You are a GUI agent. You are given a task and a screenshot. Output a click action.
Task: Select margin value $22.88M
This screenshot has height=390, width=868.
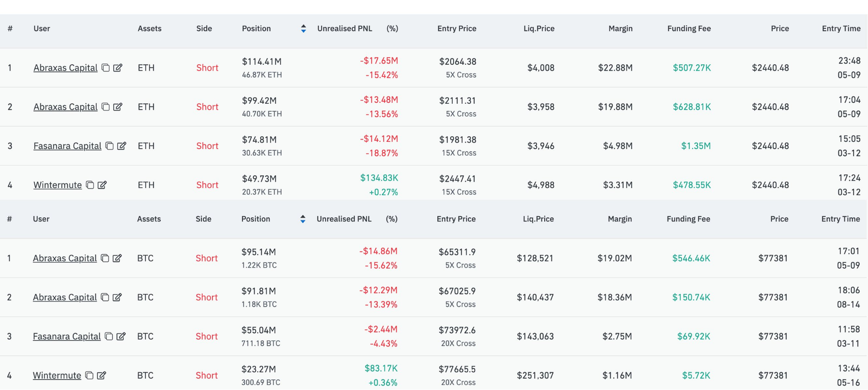coord(615,68)
